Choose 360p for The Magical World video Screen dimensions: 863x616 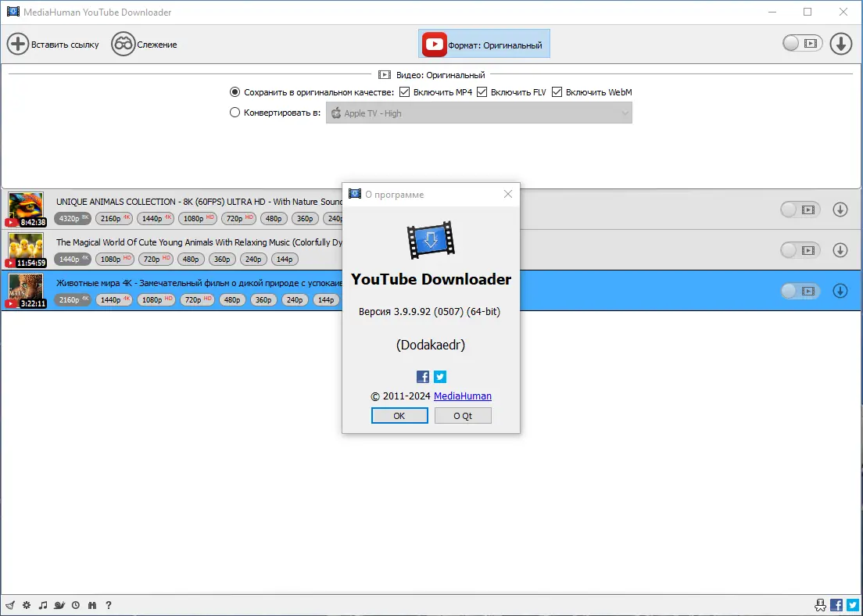[222, 260]
